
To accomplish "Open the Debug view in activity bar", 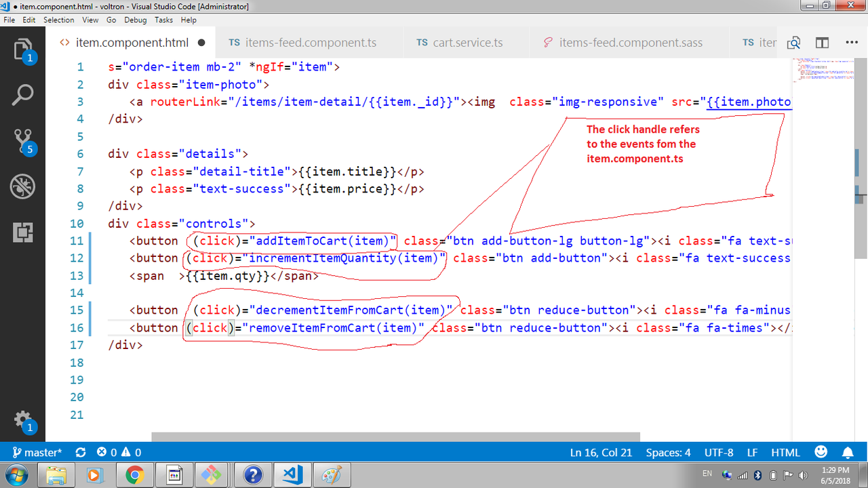I will 22,186.
